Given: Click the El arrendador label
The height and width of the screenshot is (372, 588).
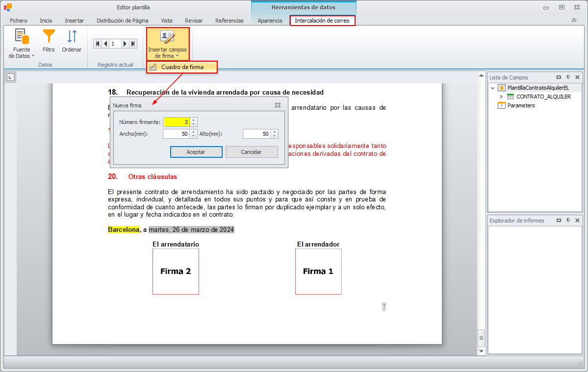Looking at the screenshot, I should (x=318, y=244).
